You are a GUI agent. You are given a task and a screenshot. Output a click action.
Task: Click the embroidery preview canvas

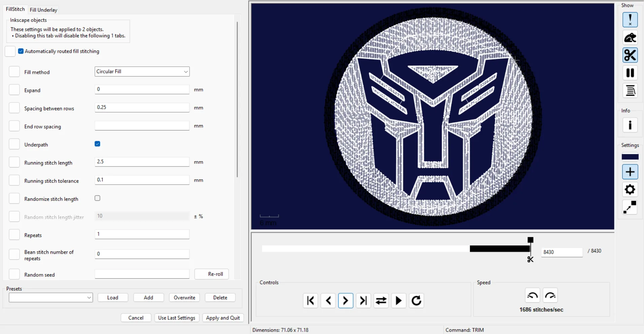433,116
